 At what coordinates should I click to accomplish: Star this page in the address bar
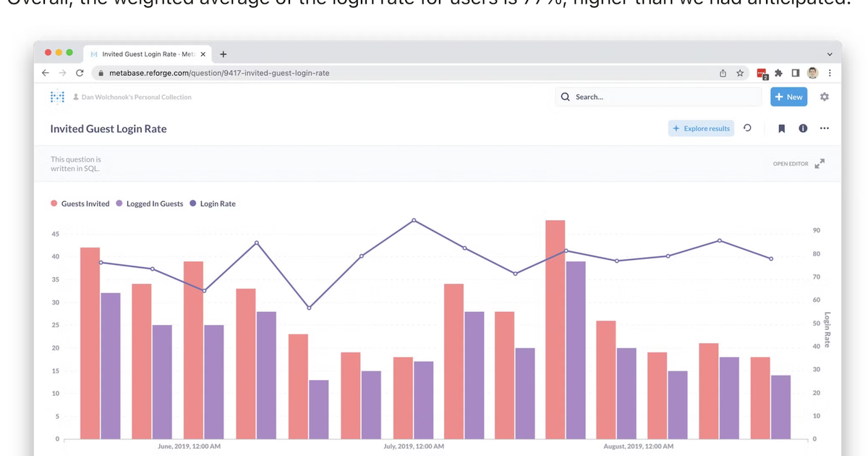pos(739,73)
